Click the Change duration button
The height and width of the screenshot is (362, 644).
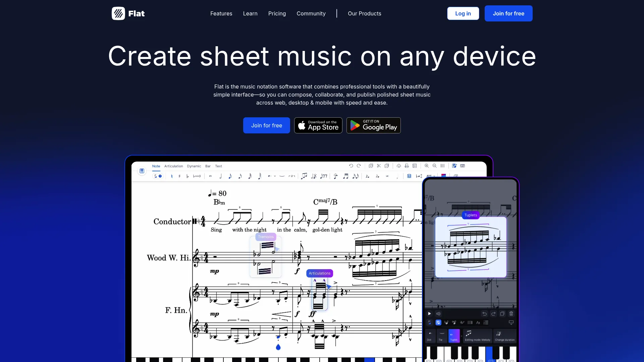point(505,336)
